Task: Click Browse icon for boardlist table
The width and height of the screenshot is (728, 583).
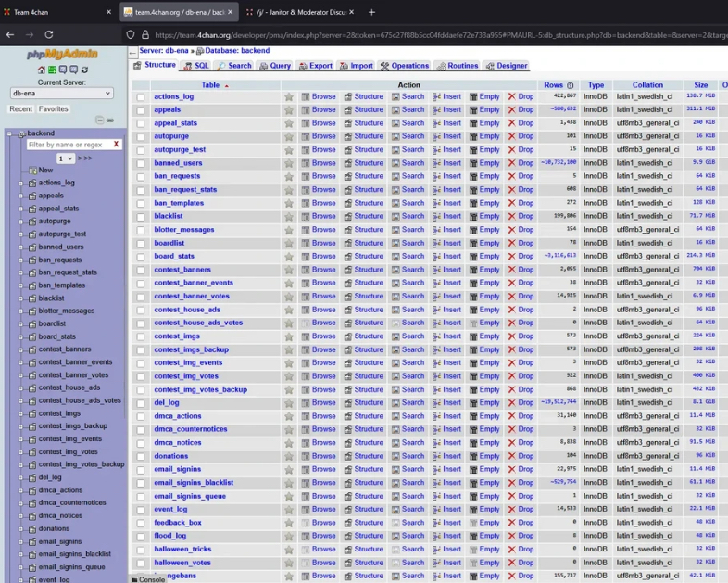Action: click(x=306, y=243)
